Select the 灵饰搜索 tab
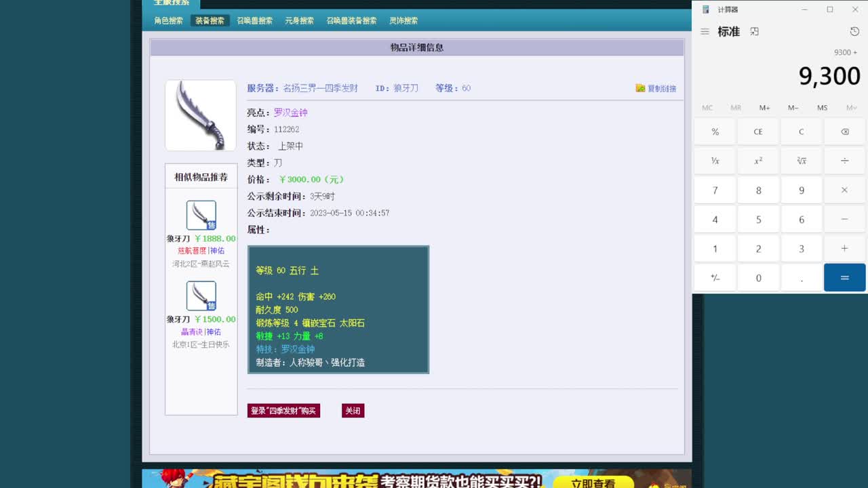The height and width of the screenshot is (488, 868). pos(402,20)
